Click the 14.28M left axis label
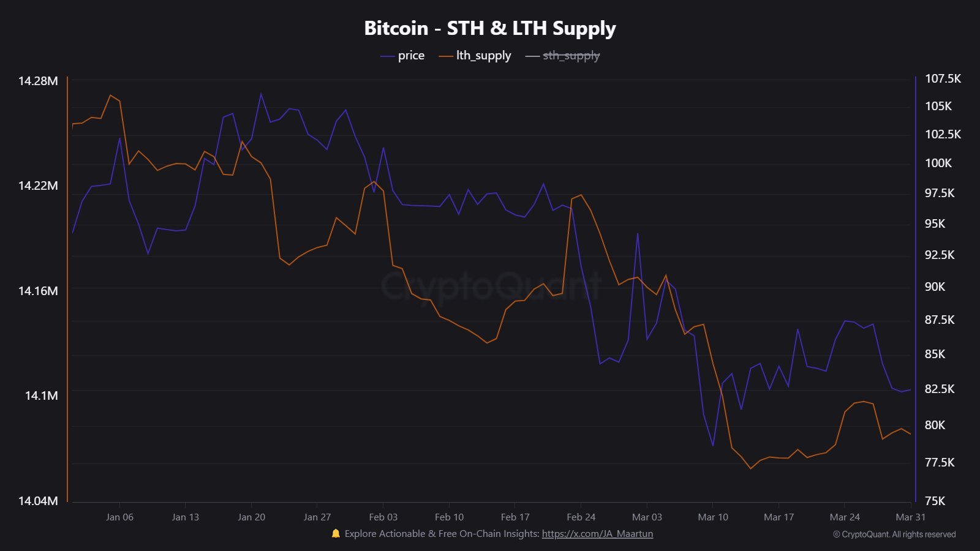This screenshot has width=980, height=551. point(38,81)
